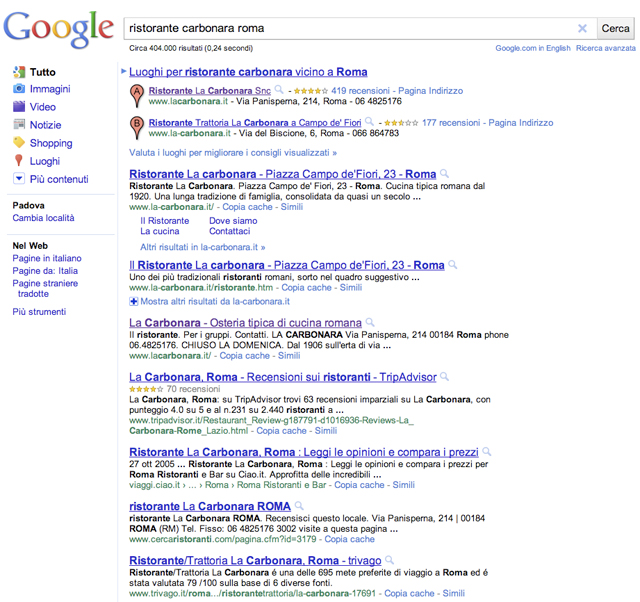This screenshot has height=602, width=640.
Task: Click magnifier beside Il Ristorante La carbonara result
Action: 453,264
